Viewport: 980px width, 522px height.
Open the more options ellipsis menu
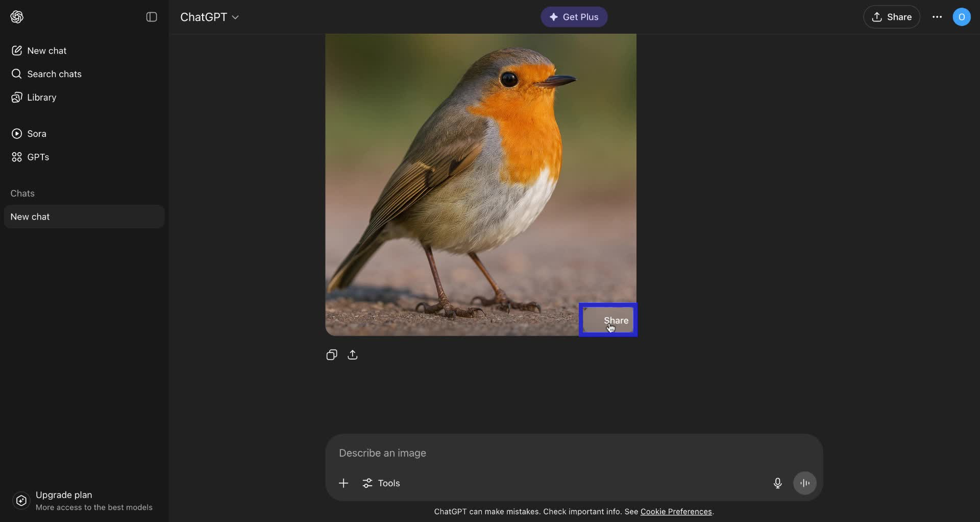coord(937,17)
